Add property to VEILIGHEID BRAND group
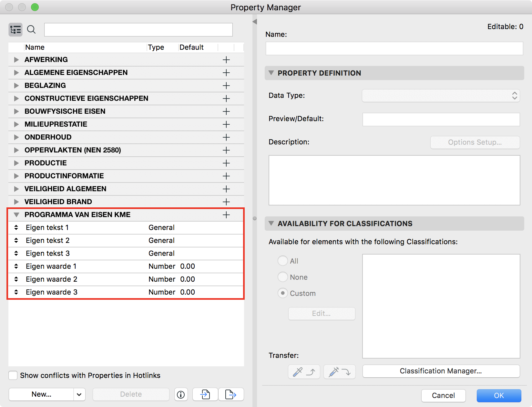 [x=226, y=202]
